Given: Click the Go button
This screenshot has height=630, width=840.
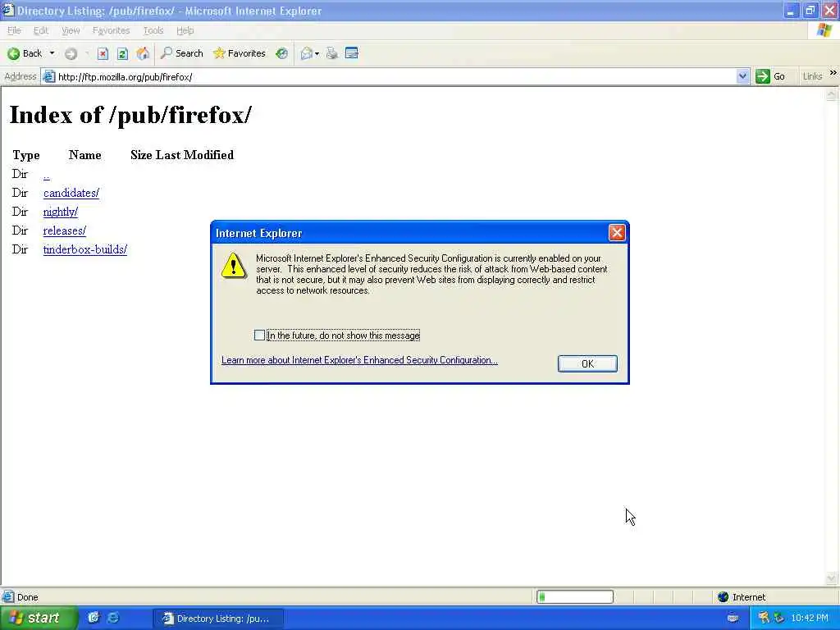Looking at the screenshot, I should click(x=770, y=76).
